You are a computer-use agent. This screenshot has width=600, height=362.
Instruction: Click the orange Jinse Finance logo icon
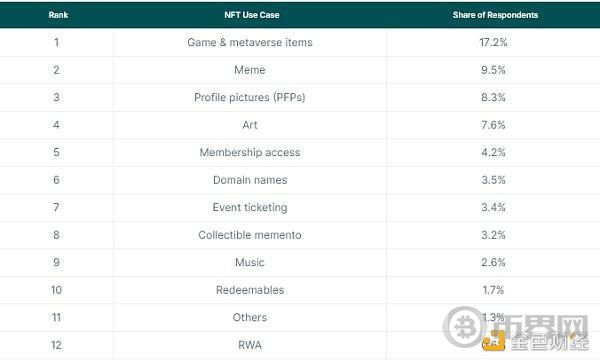(x=494, y=340)
